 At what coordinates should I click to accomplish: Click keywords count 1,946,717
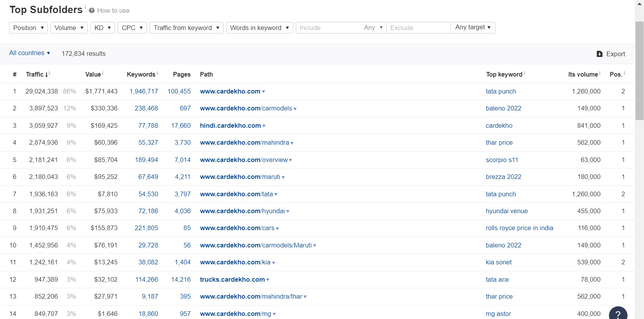[x=144, y=91]
